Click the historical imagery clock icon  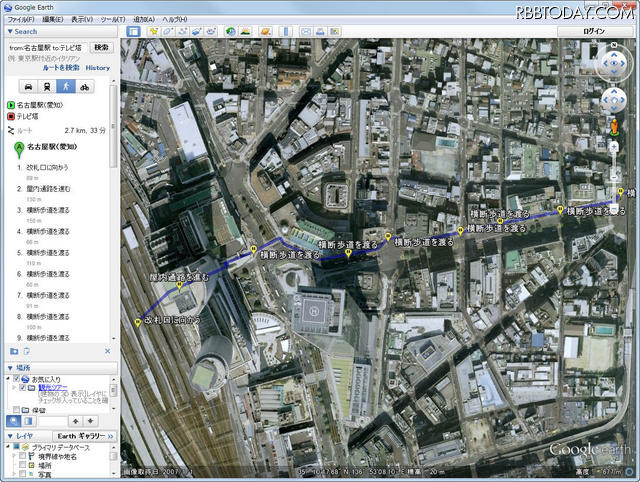pyautogui.click(x=229, y=32)
